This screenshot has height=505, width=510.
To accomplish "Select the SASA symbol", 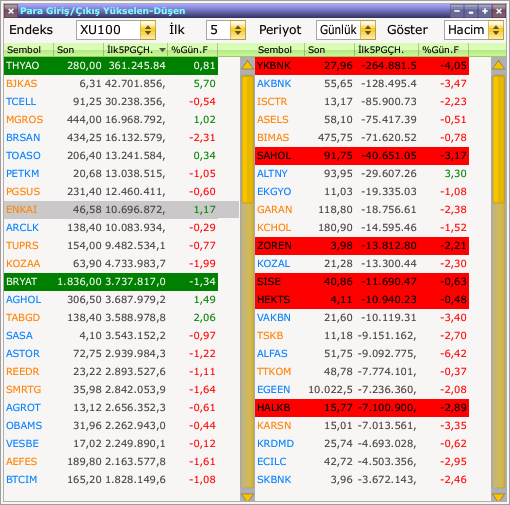I will pyautogui.click(x=19, y=336).
